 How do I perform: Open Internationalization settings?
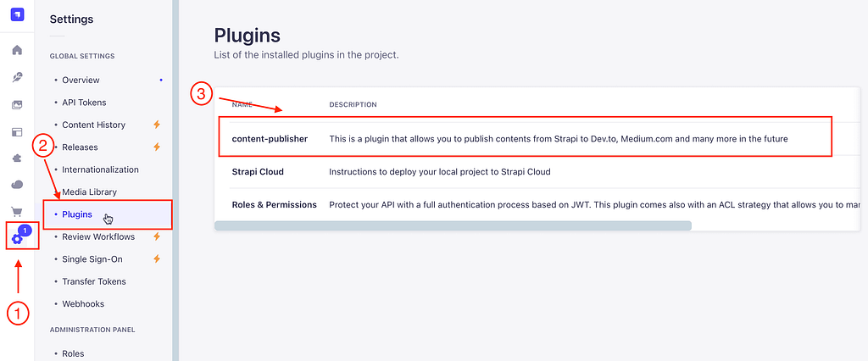click(100, 169)
